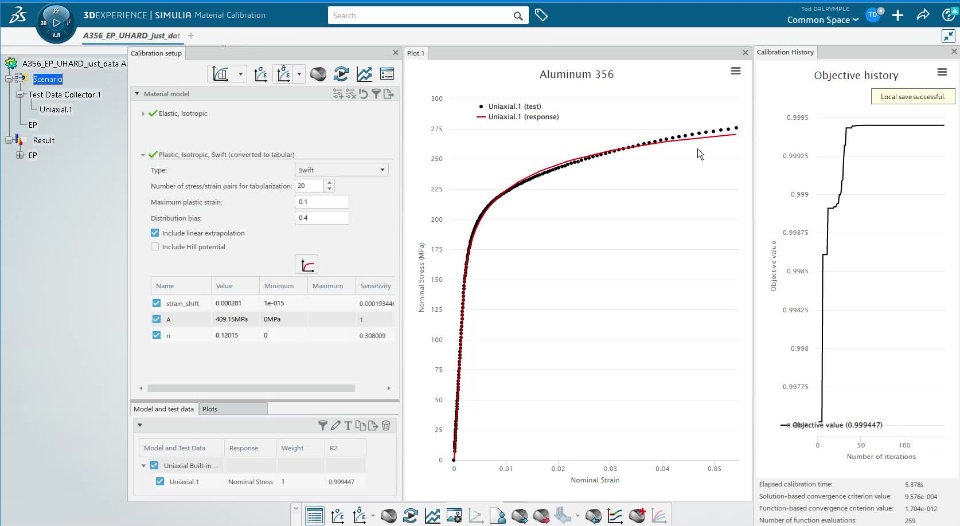This screenshot has width=960, height=526.
Task: Click the material sphere icon in setup toolbar
Action: click(x=318, y=74)
